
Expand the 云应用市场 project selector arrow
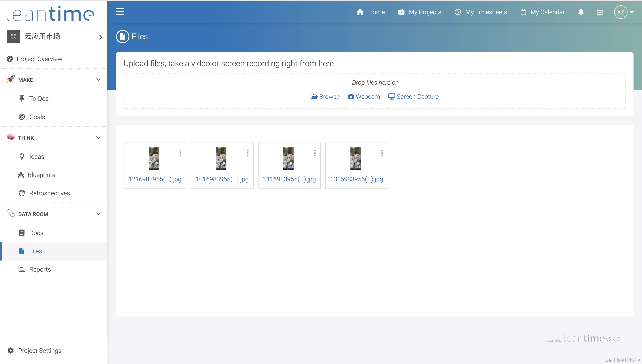click(101, 37)
